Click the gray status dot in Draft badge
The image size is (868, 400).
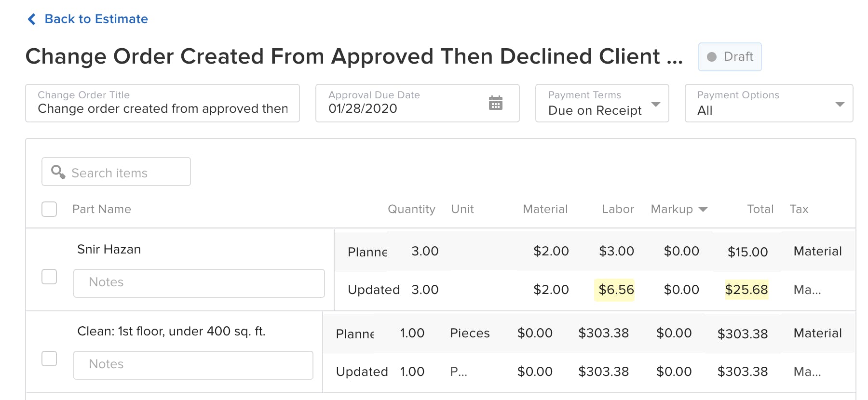click(x=711, y=56)
